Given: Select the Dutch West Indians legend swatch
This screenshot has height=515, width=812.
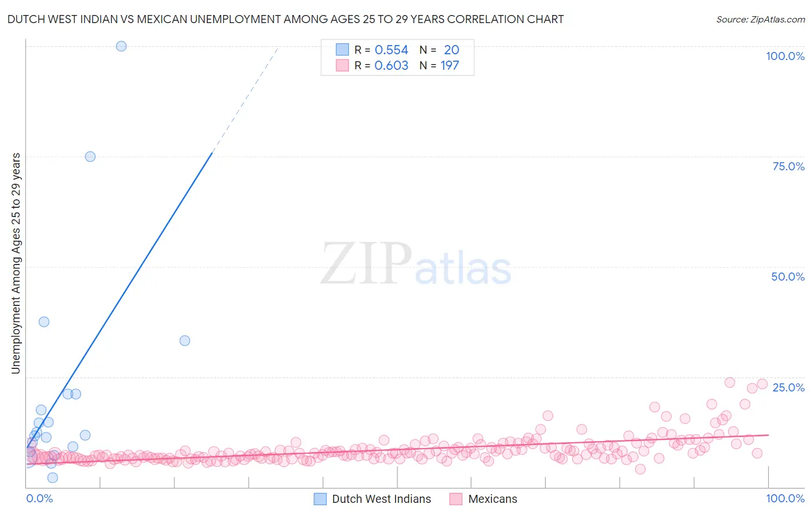Looking at the screenshot, I should tap(321, 499).
